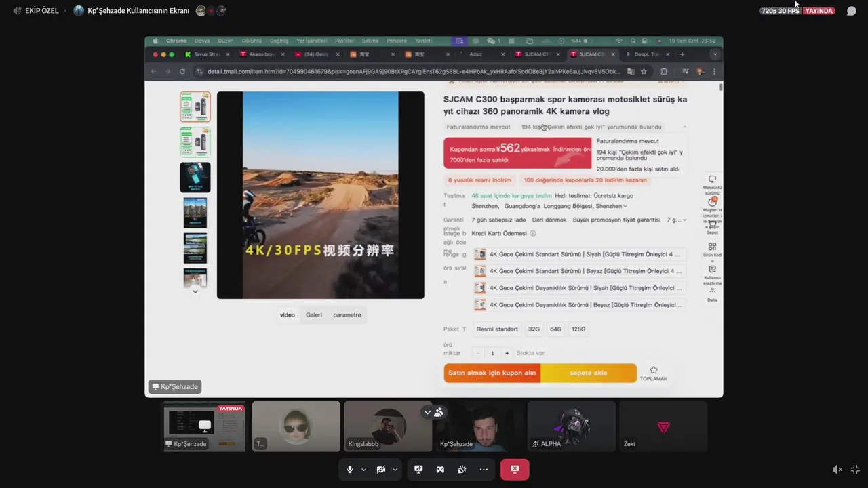Select the 32G package option

tap(534, 329)
